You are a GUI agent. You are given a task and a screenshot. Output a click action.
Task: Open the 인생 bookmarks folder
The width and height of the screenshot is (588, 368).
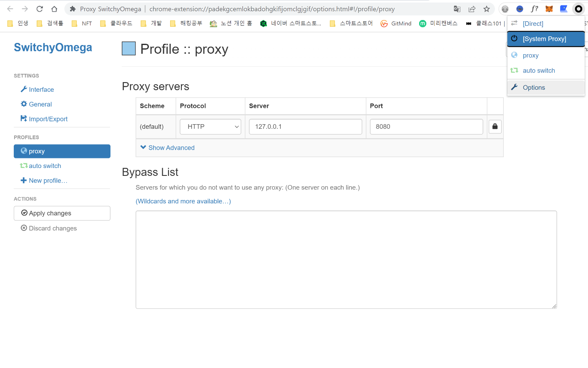[18, 23]
